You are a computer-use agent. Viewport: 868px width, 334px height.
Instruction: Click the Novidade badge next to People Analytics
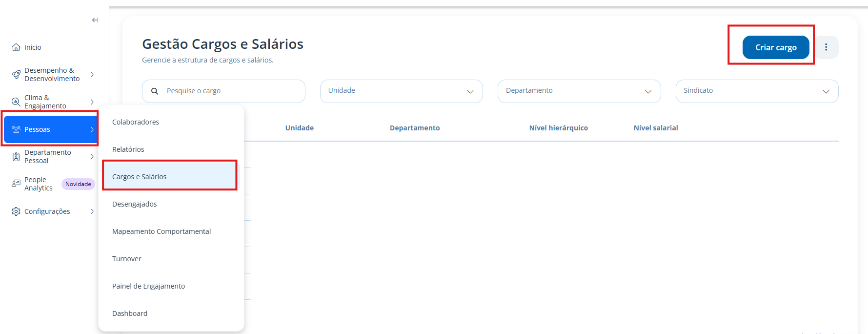click(78, 184)
